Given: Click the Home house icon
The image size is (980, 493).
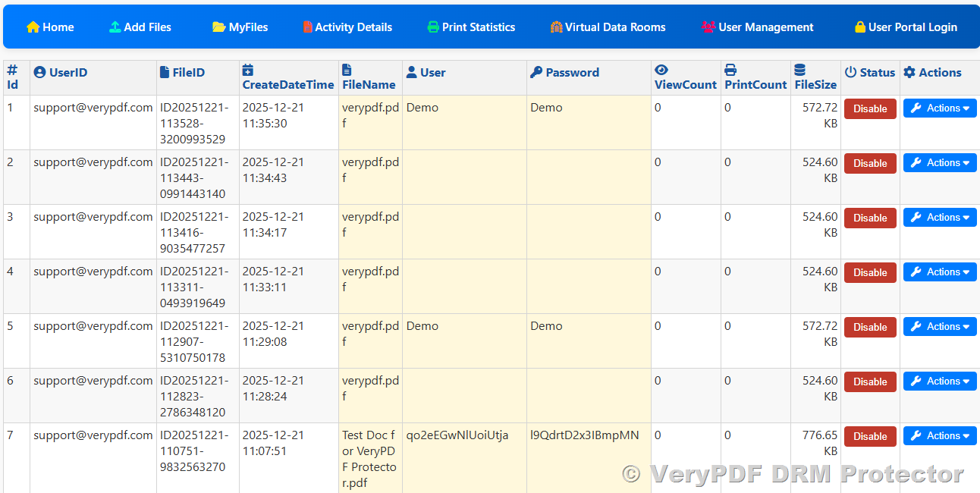Looking at the screenshot, I should click(33, 27).
